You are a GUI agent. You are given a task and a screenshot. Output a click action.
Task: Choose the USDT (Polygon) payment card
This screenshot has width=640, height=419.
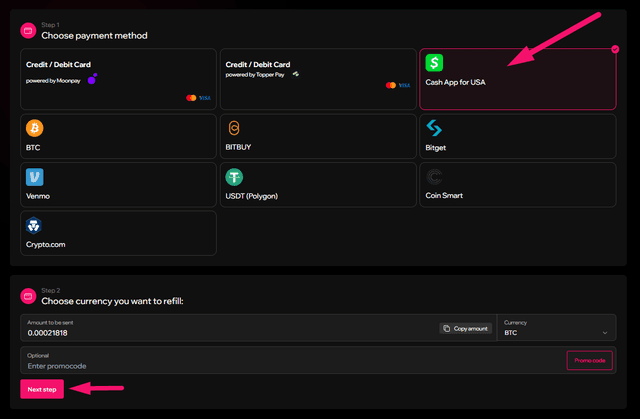(318, 185)
